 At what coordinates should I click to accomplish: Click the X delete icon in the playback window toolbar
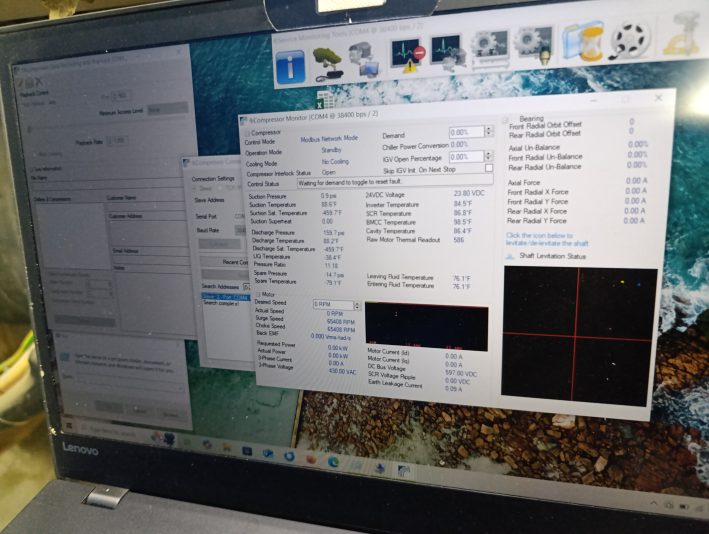coord(38,82)
